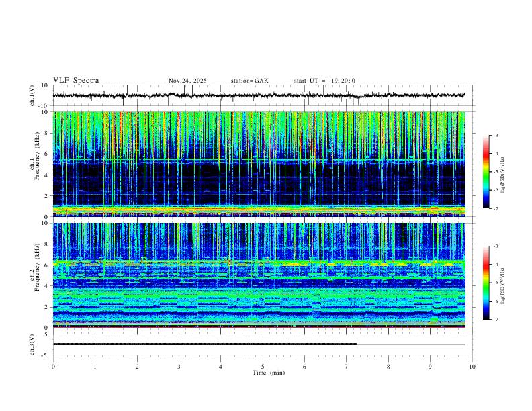Click the "8" kHz tick on ch.1 frequency axis
Image resolution: width=532 pixels, height=411 pixels.
[x=46, y=133]
